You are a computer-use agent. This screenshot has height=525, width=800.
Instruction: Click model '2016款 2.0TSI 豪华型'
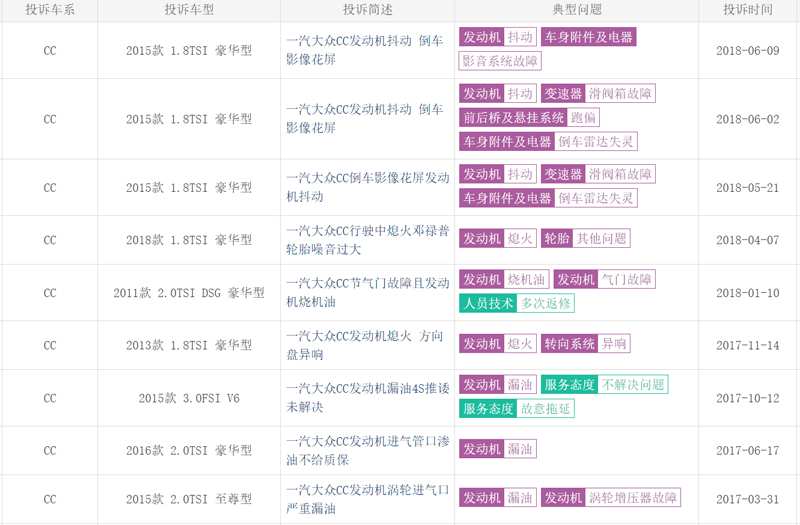[189, 451]
